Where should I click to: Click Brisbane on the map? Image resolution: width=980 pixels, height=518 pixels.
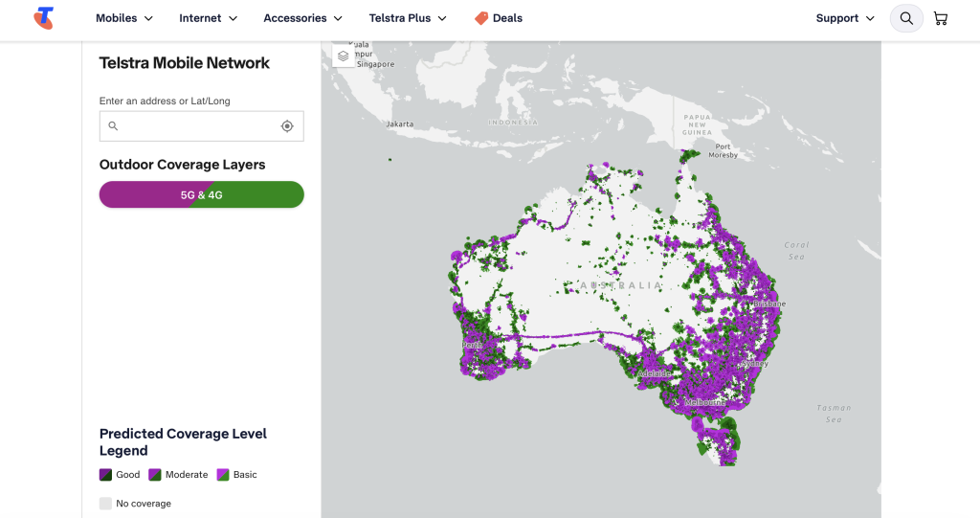[769, 304]
